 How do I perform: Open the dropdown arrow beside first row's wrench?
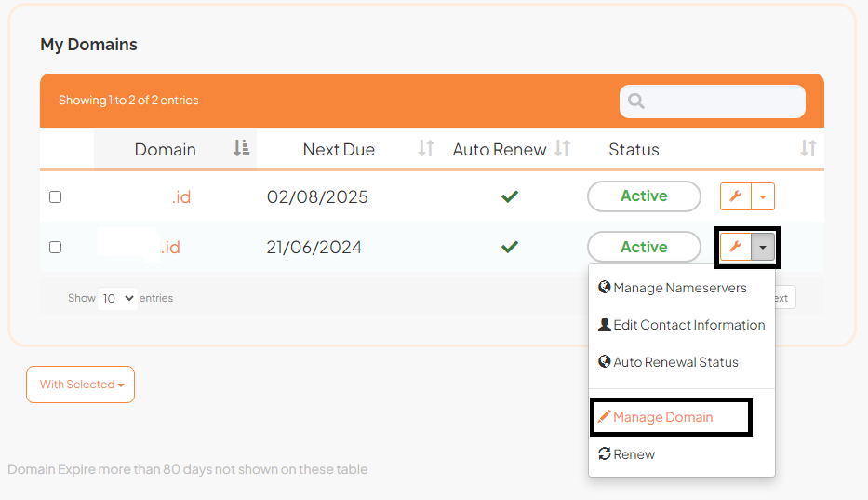point(763,196)
